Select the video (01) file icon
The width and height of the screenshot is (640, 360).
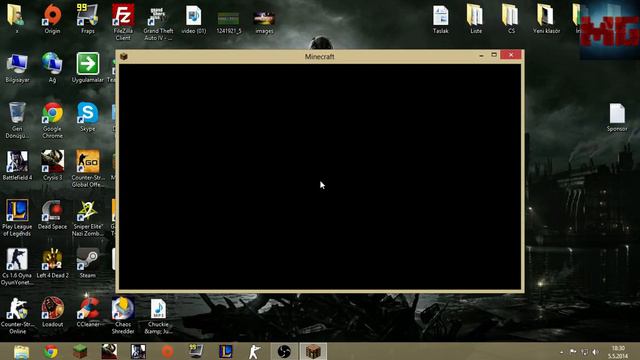[x=193, y=19]
